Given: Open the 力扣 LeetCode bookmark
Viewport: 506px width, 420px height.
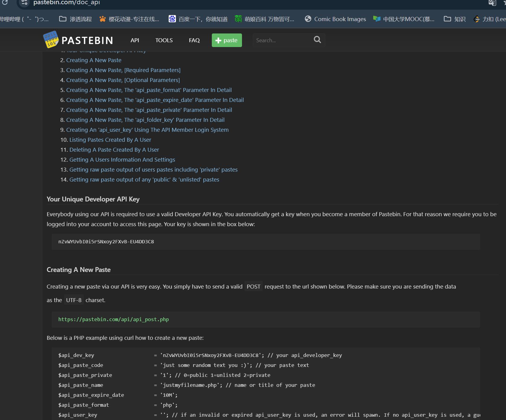Looking at the screenshot, I should tap(489, 19).
